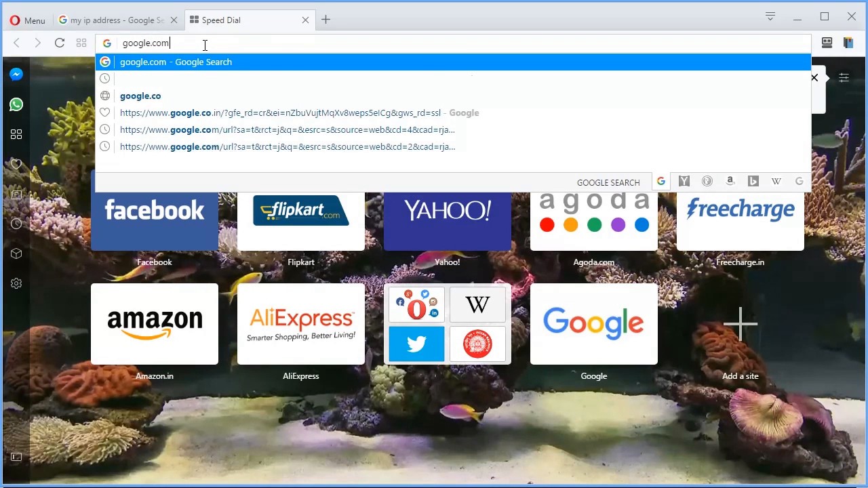Close the 'my ip address' tab
Viewport: 868px width, 488px height.
click(174, 20)
